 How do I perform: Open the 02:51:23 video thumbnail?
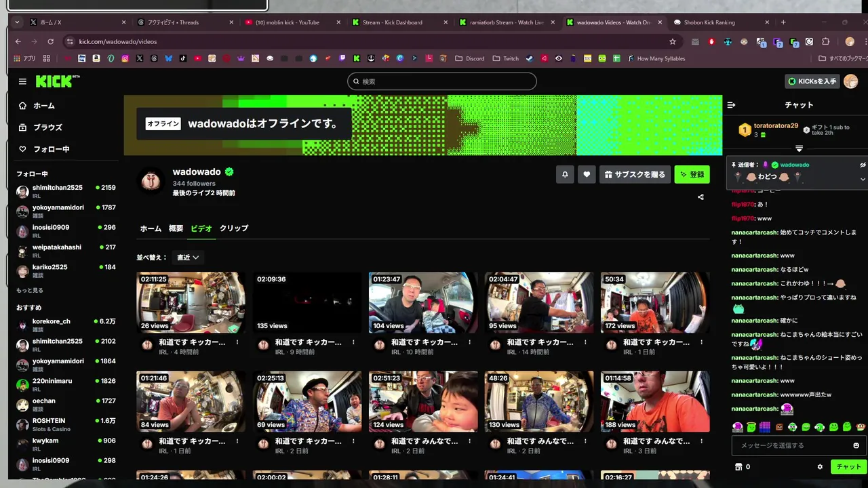tap(422, 401)
